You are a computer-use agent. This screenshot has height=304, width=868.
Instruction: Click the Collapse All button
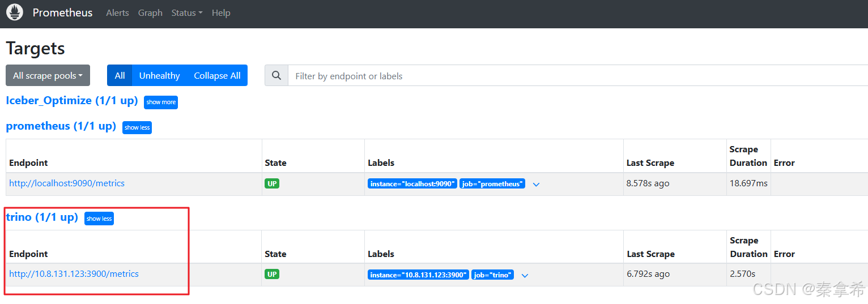[217, 75]
